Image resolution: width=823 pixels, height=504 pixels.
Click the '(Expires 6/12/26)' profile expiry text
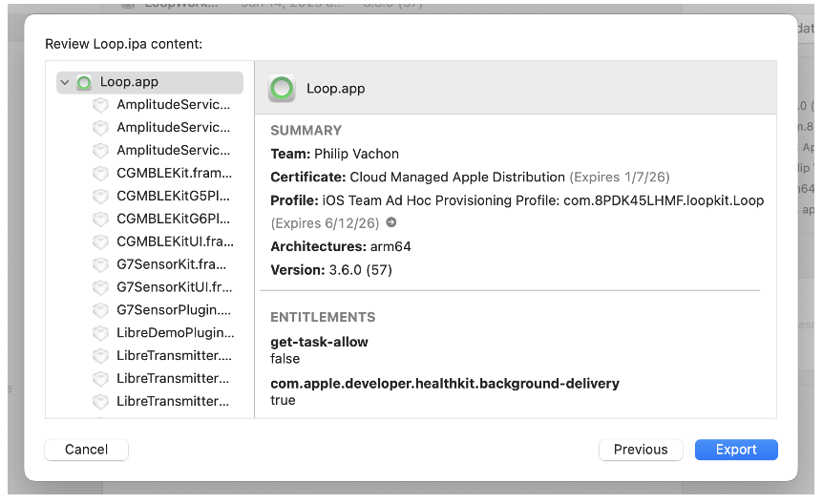pyautogui.click(x=325, y=223)
